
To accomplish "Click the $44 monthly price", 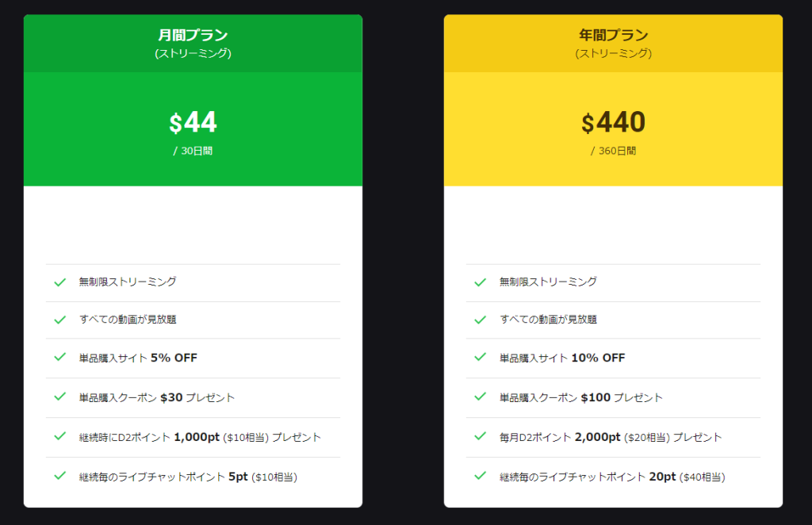I will tap(193, 123).
